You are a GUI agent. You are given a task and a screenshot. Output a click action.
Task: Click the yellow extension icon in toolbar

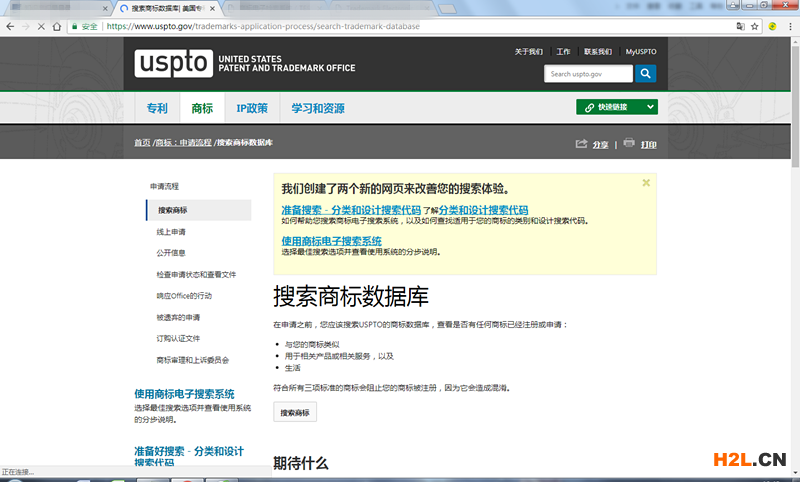pos(772,27)
